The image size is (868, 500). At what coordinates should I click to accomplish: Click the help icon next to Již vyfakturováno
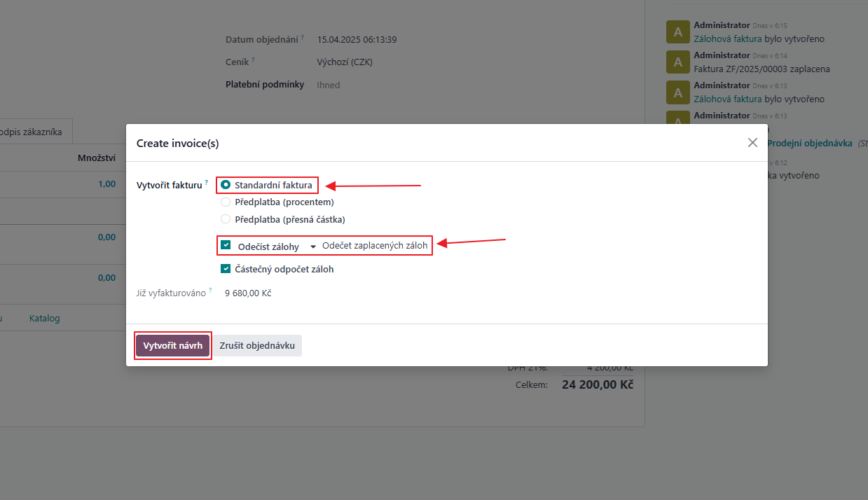211,291
